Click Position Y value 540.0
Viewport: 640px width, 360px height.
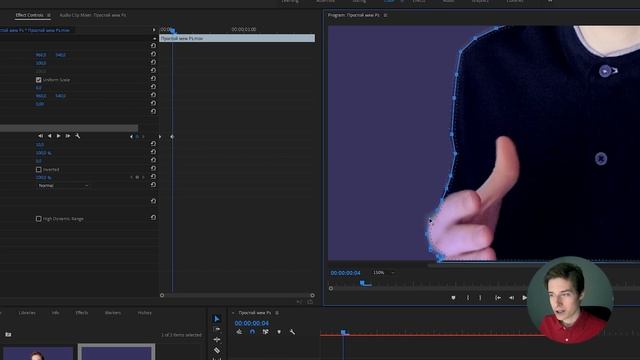tap(60, 55)
